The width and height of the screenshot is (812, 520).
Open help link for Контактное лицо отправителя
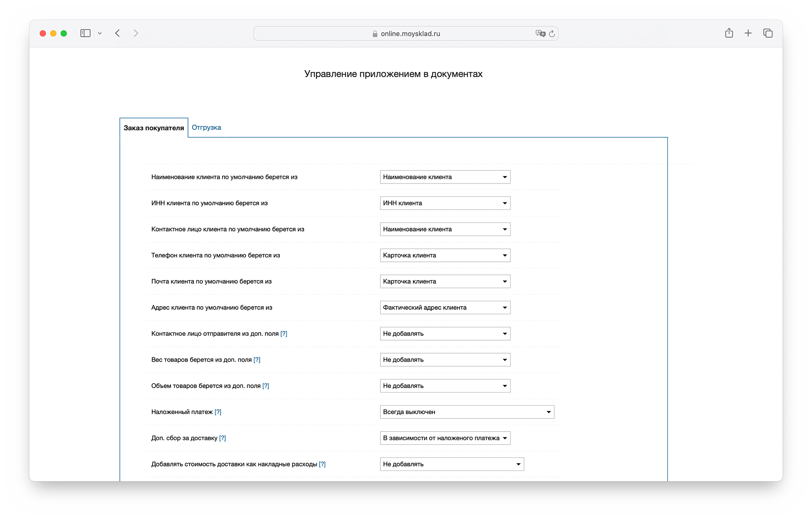(x=284, y=334)
